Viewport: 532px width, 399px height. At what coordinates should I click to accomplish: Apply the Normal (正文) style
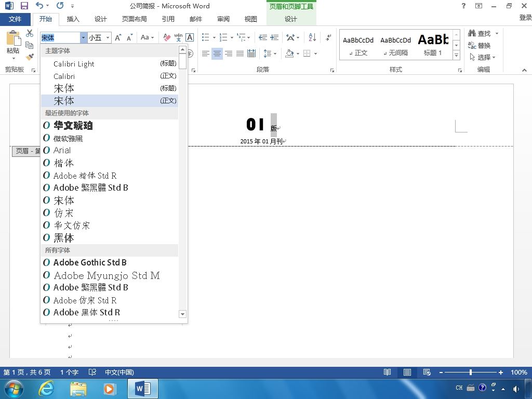pyautogui.click(x=358, y=46)
